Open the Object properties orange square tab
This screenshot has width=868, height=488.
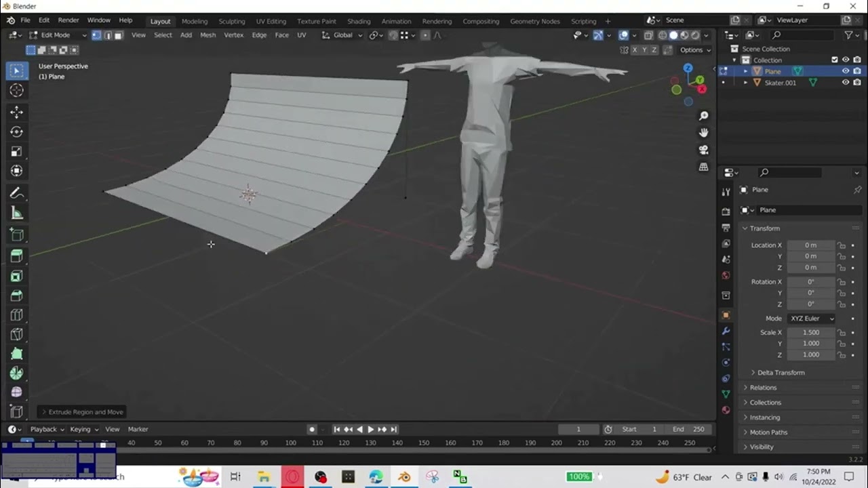tap(726, 315)
